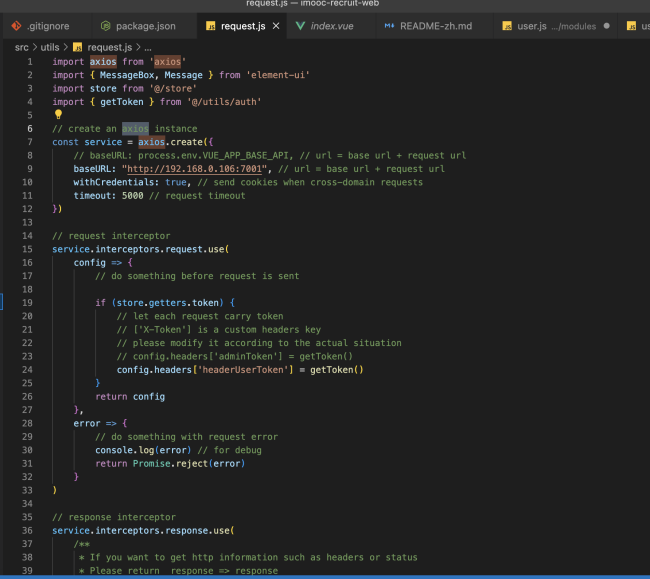Close the request.js editor tab

tap(274, 25)
